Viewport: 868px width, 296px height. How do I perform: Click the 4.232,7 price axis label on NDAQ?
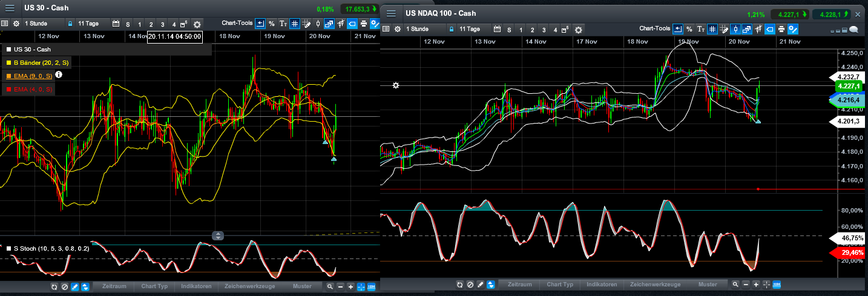tap(849, 77)
